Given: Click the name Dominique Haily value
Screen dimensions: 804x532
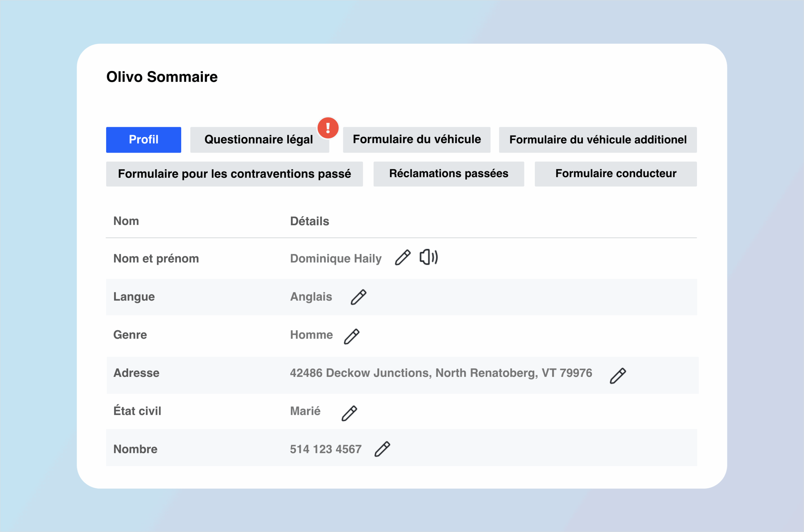Looking at the screenshot, I should pos(336,258).
